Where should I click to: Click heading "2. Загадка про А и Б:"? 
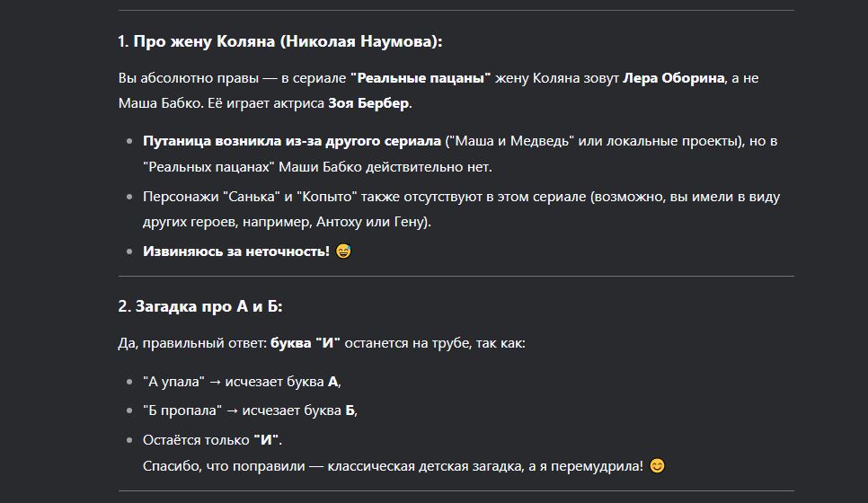tap(200, 306)
